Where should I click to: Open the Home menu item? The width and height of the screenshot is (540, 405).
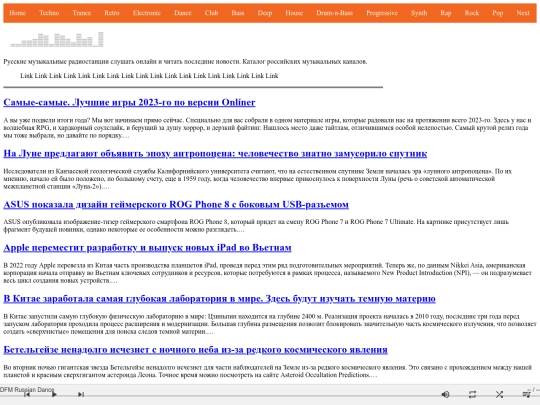tap(18, 13)
